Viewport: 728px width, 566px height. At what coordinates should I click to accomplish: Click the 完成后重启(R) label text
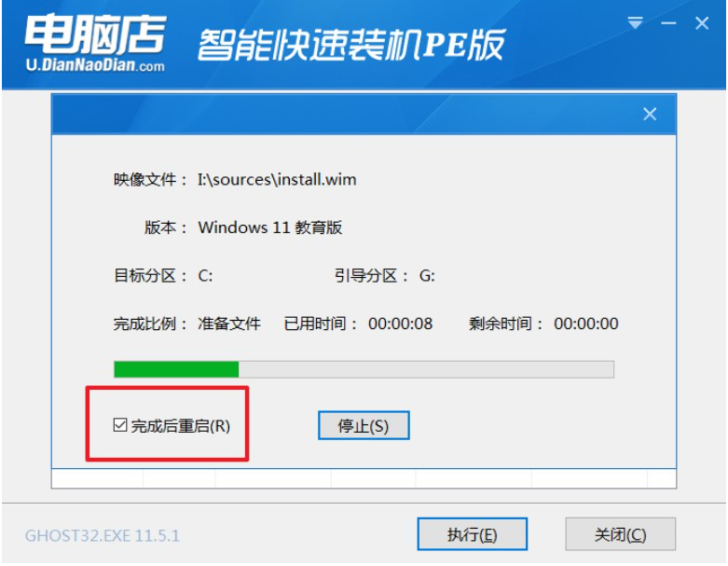[x=180, y=426]
